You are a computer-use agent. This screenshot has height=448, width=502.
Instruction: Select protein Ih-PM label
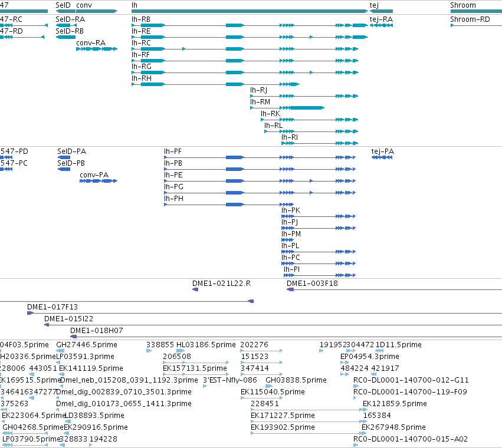click(291, 234)
